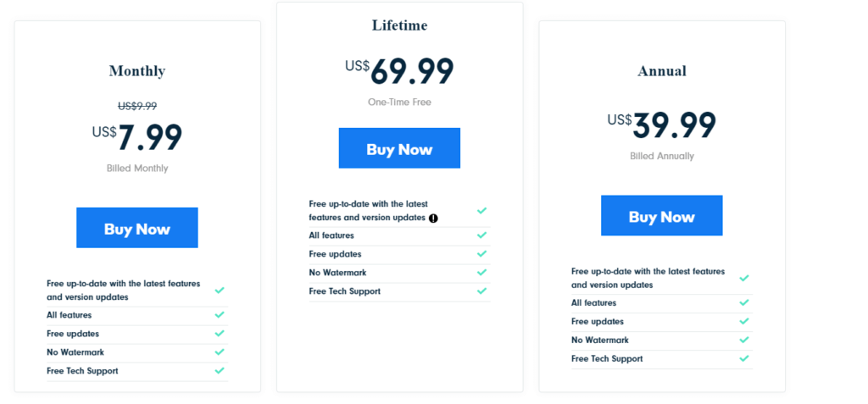Click the checkmark next to Monthly Free Tech Support
Viewport: 868px width, 404px height.
[220, 371]
